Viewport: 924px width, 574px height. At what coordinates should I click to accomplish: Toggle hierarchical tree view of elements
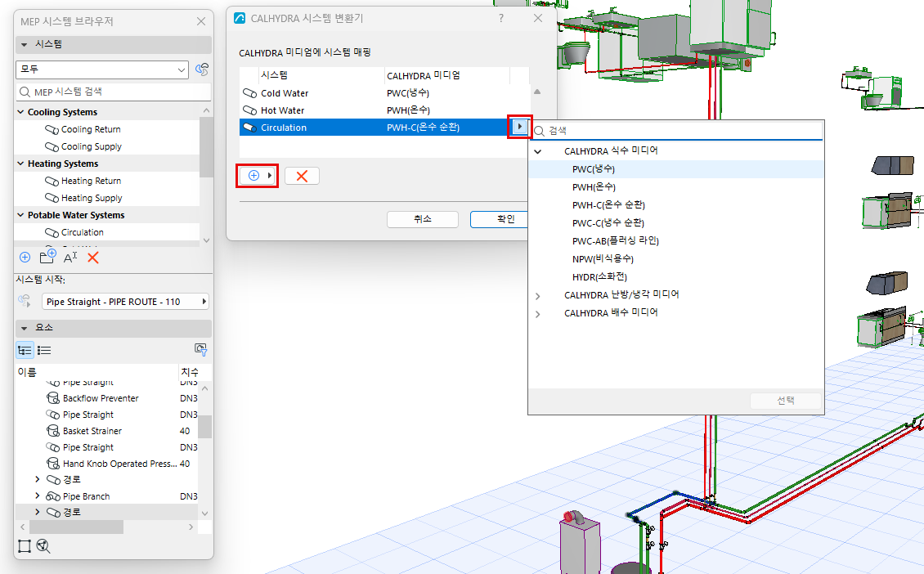pyautogui.click(x=25, y=350)
